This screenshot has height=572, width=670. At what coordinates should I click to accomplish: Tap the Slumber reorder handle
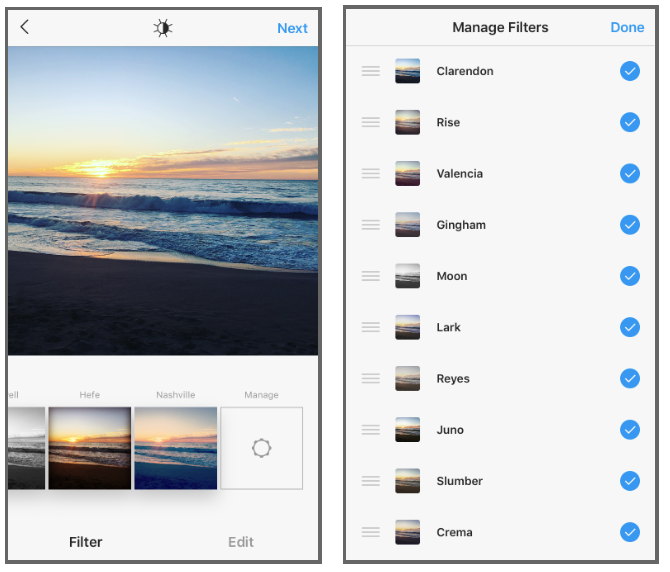pos(370,481)
